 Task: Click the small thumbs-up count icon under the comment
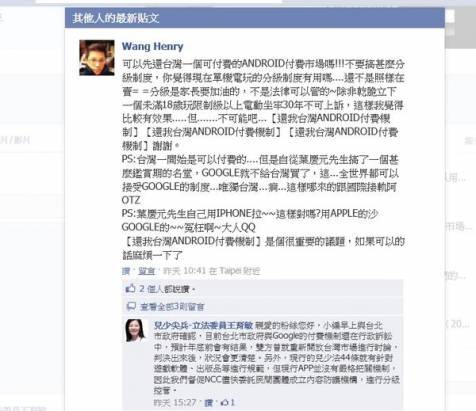click(225, 403)
